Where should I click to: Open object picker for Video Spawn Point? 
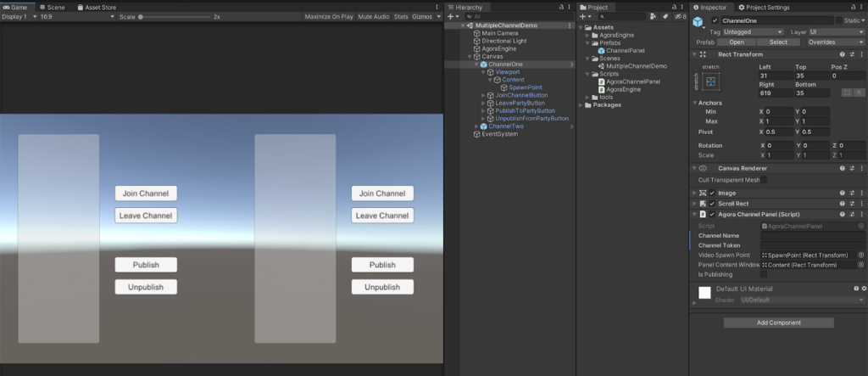pos(861,255)
